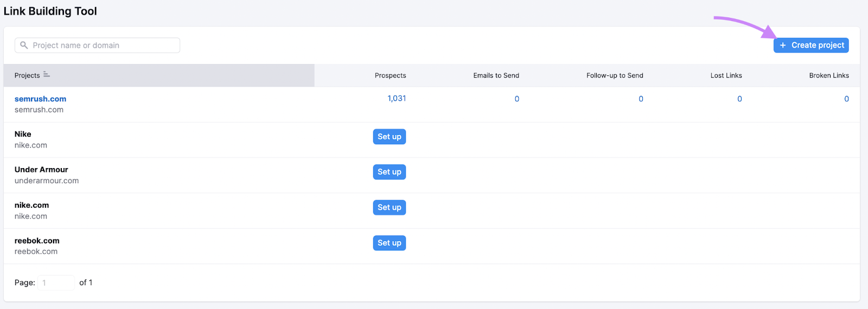
Task: Start setup for reebok.com project
Action: click(389, 243)
